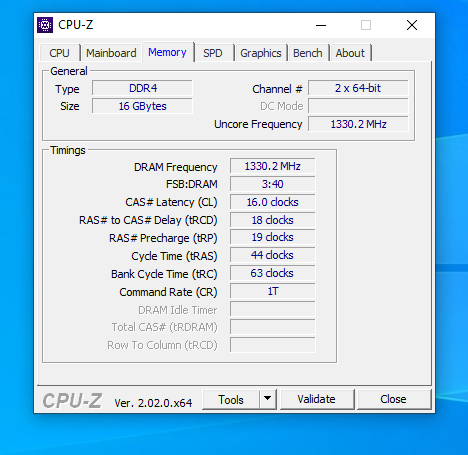The height and width of the screenshot is (455, 468).
Task: Click the RAS# to CAS# Delay label
Action: [x=148, y=220]
